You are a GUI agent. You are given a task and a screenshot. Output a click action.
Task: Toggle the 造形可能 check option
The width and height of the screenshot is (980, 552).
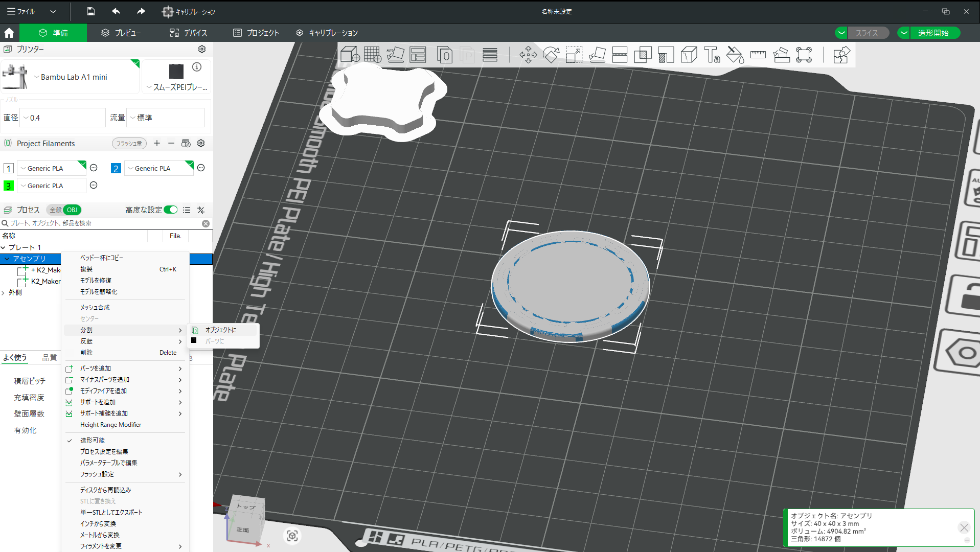tap(92, 440)
